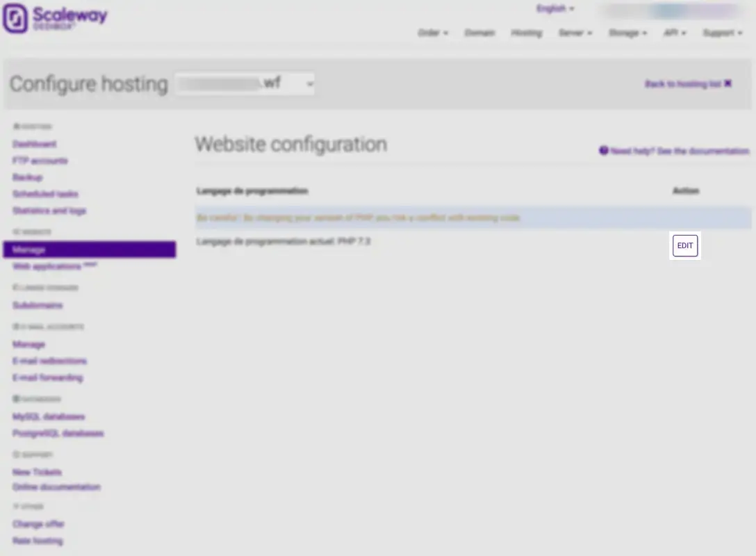Viewport: 756px width, 556px height.
Task: Go to E-mail forwarding
Action: pos(47,377)
